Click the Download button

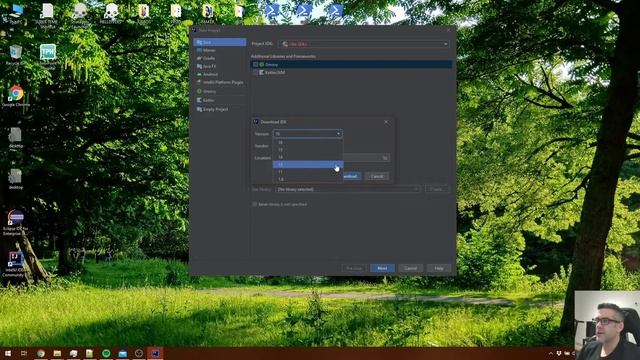[351, 176]
